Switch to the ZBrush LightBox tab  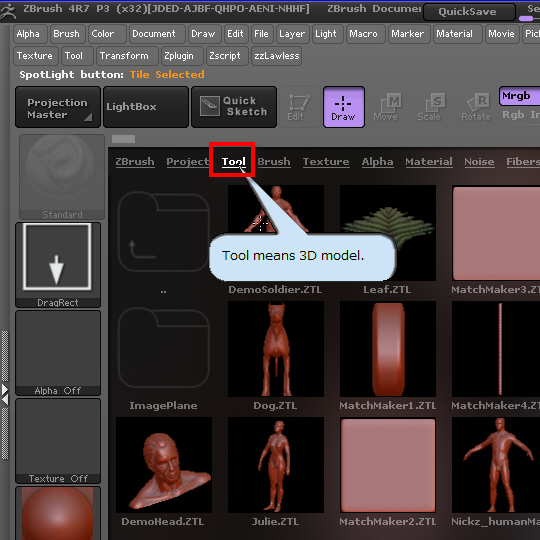[x=135, y=162]
